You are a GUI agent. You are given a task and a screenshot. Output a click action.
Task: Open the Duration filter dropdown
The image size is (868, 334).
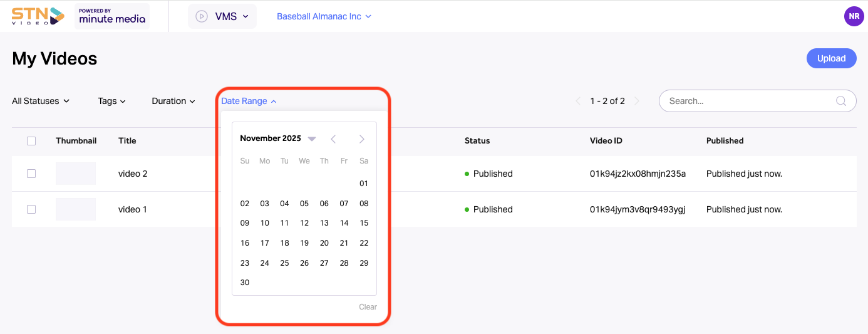click(x=173, y=101)
